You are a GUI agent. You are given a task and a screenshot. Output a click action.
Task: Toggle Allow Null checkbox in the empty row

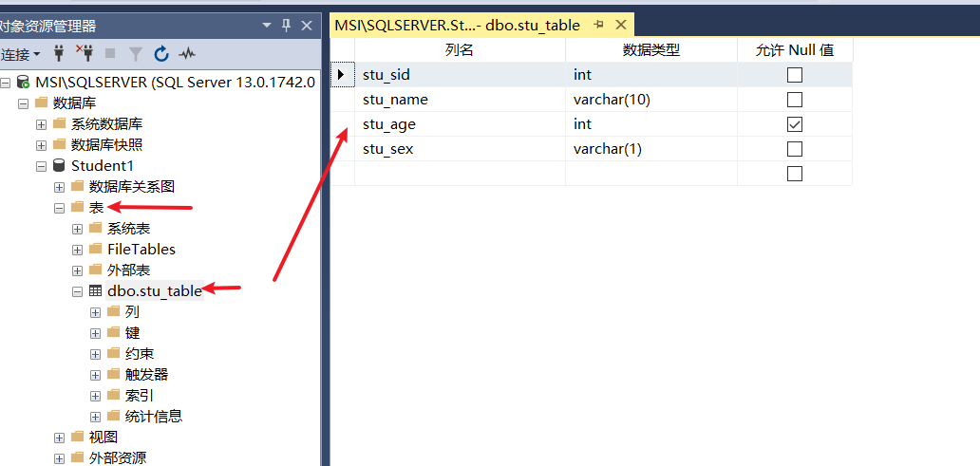click(795, 173)
